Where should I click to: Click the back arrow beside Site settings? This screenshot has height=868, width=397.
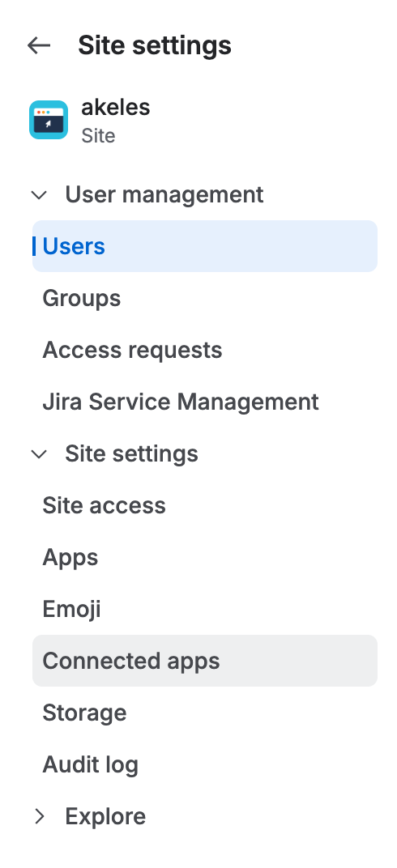pos(39,45)
